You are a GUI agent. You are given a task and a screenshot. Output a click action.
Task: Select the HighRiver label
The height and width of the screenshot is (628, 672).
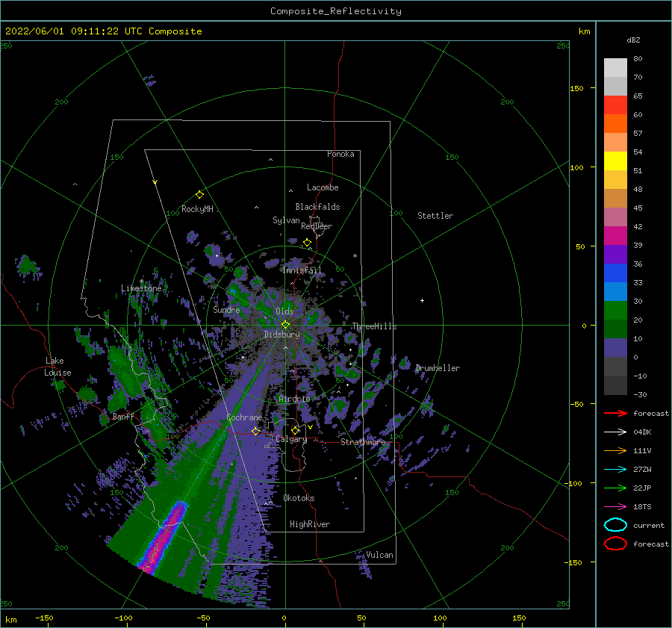pyautogui.click(x=310, y=524)
